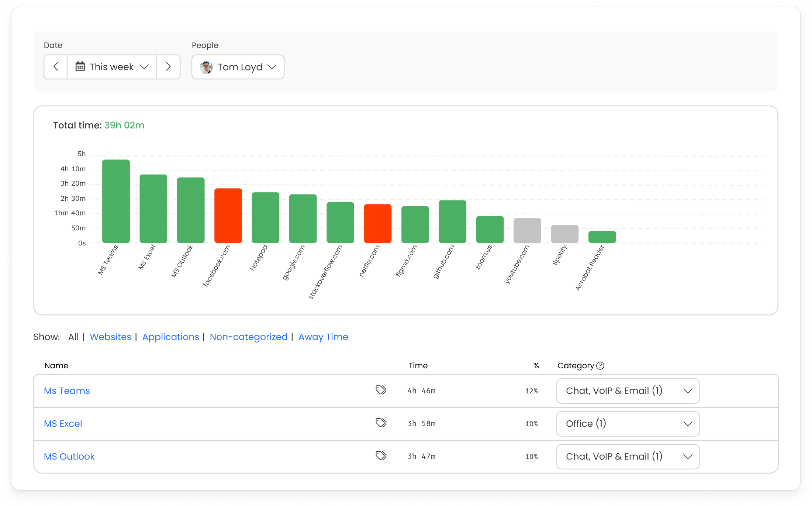The image size is (812, 506).
Task: Click the figma.com bar in chart
Action: [x=415, y=224]
